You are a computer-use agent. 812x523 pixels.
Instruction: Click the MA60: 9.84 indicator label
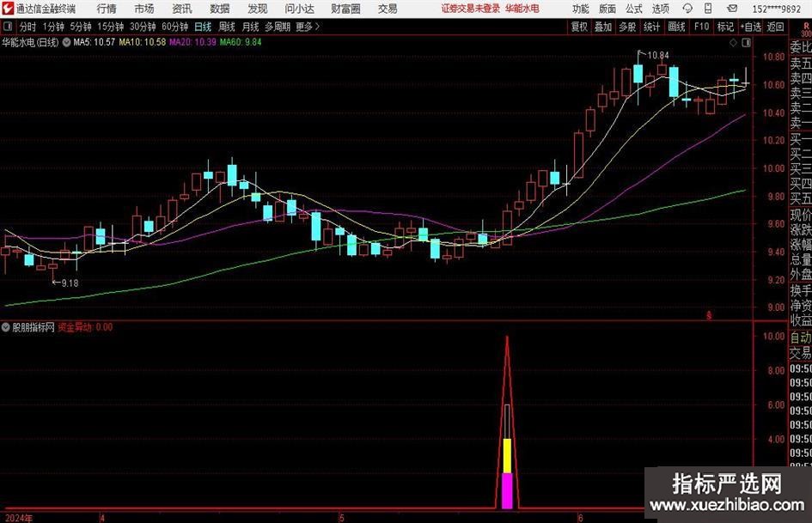(x=241, y=42)
